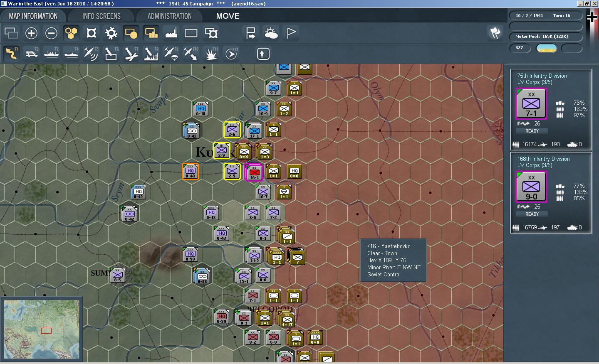Toggle the empty rectangle unit display icon

[191, 33]
